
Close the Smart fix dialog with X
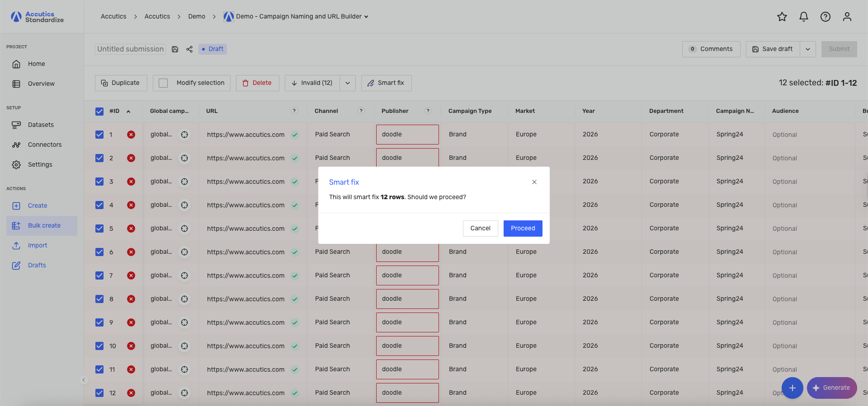(x=534, y=182)
